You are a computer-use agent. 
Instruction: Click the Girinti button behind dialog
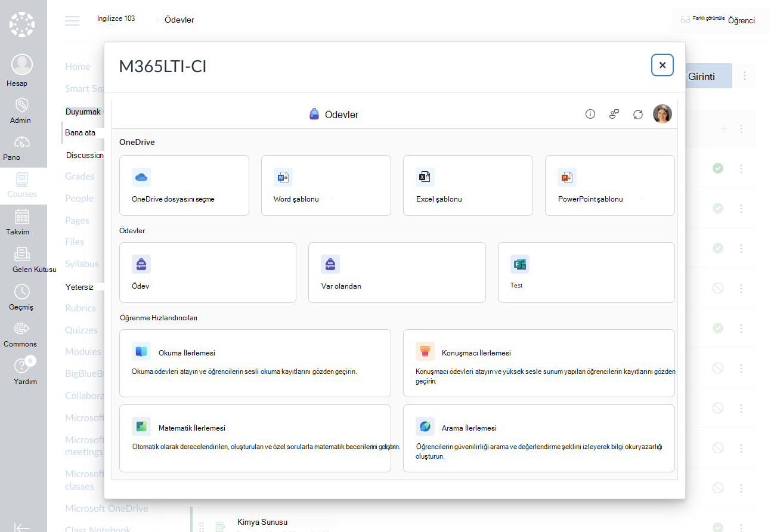click(x=708, y=76)
